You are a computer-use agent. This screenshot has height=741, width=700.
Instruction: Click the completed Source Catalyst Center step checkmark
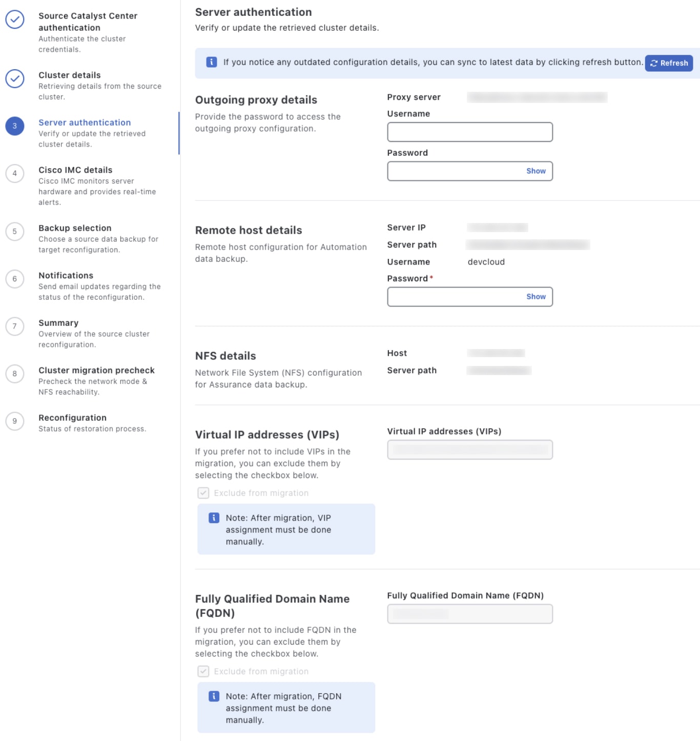click(15, 19)
